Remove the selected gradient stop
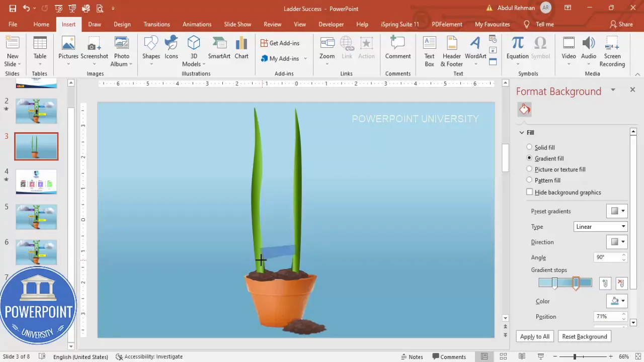Image resolution: width=644 pixels, height=362 pixels. (621, 284)
